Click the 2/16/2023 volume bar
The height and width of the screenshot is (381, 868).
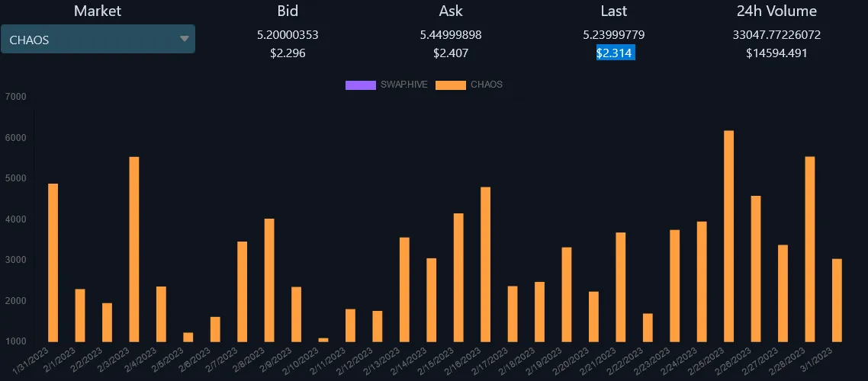tap(485, 264)
